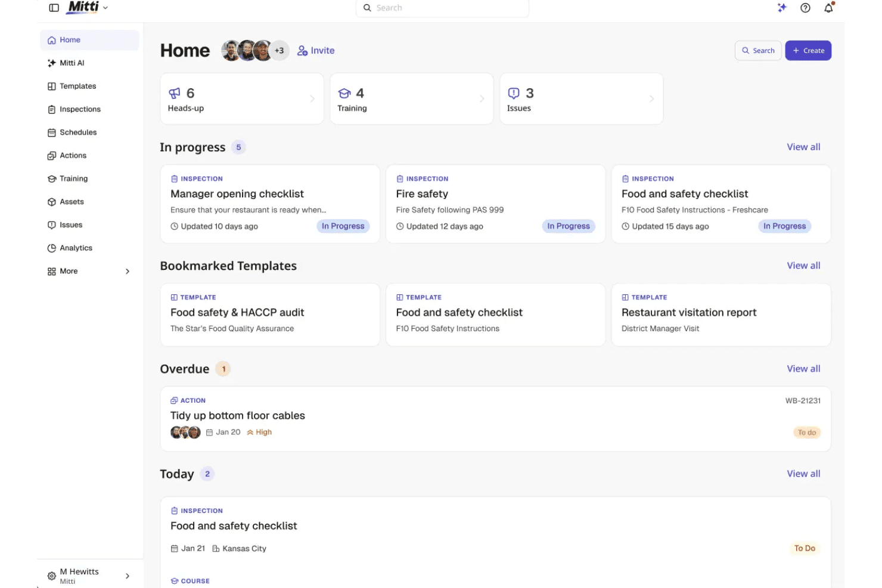Screen dimensions: 882x588
Task: Click the Assets cube icon in sidebar
Action: 52,202
